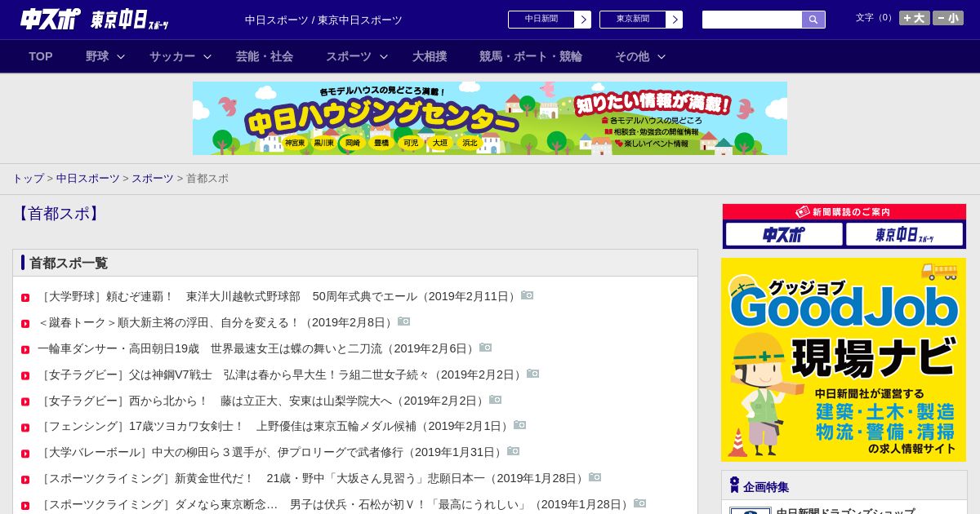
Task: Open the 中スポ logo home link
Action: point(51,19)
